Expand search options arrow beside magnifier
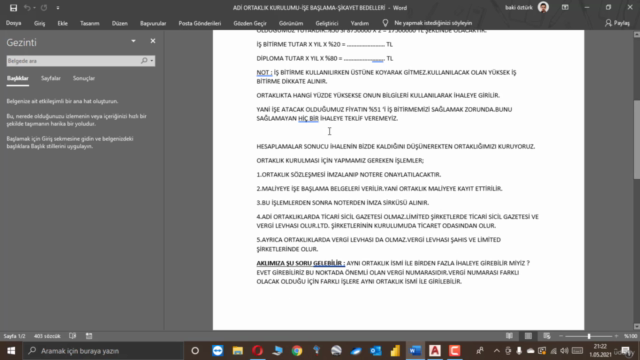Image resolution: width=640 pixels, height=360 pixels. [x=152, y=61]
